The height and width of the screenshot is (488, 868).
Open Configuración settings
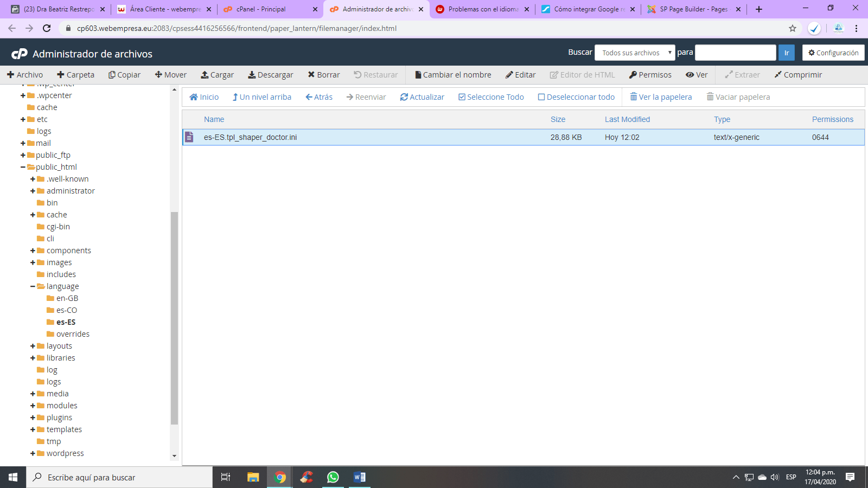click(833, 53)
